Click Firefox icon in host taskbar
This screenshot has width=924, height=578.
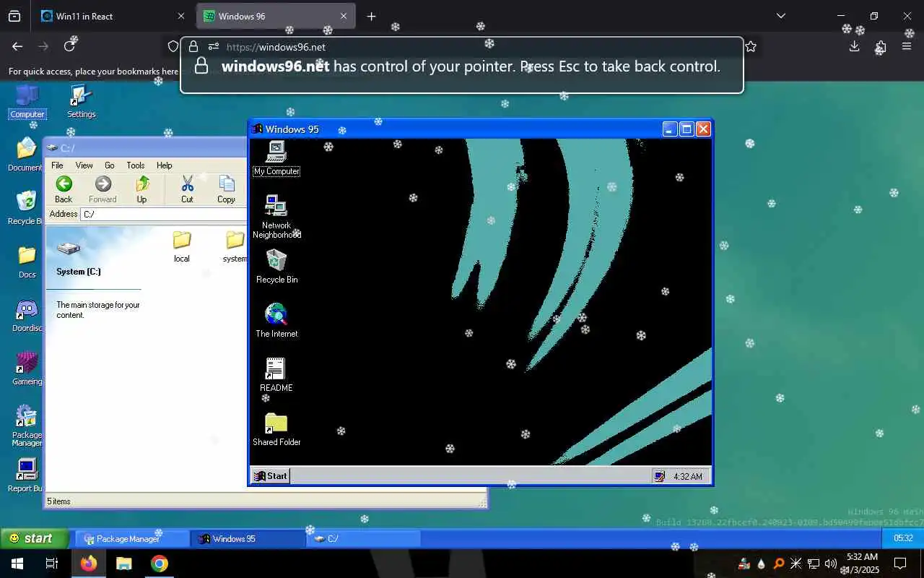(x=89, y=564)
